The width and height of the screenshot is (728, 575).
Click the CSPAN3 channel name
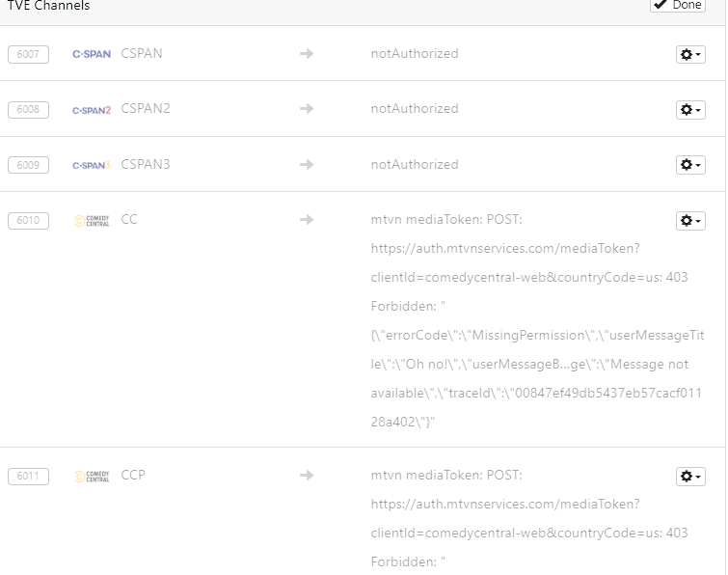pyautogui.click(x=146, y=164)
